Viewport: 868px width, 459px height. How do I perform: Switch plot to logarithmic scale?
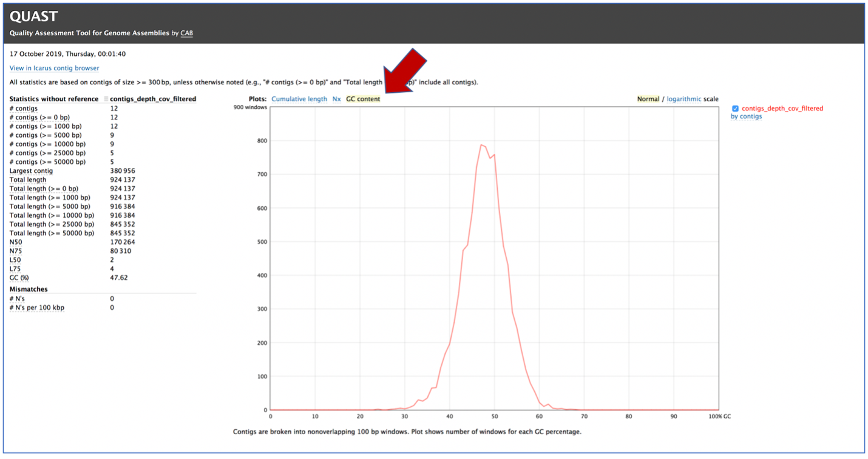coord(684,99)
